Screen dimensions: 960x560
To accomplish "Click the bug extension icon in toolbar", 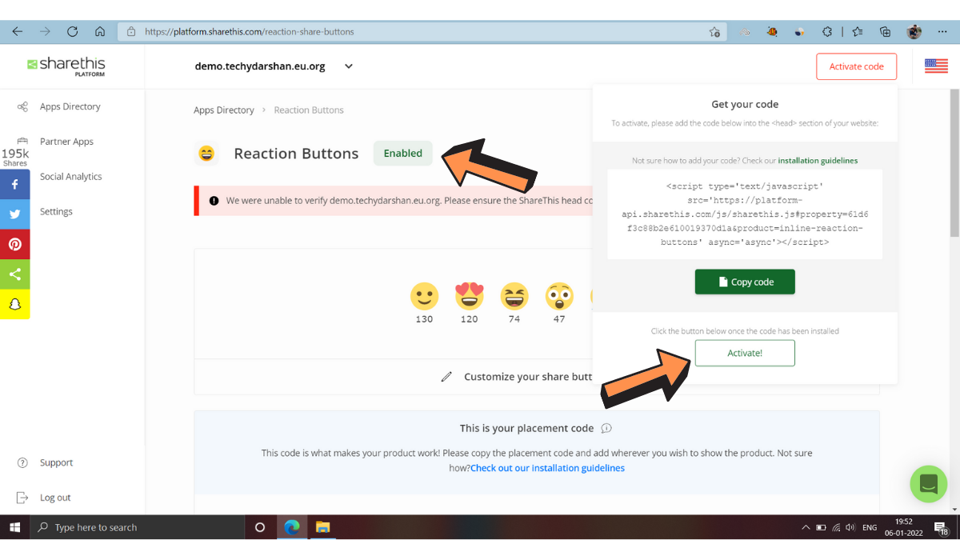I will pos(772,32).
